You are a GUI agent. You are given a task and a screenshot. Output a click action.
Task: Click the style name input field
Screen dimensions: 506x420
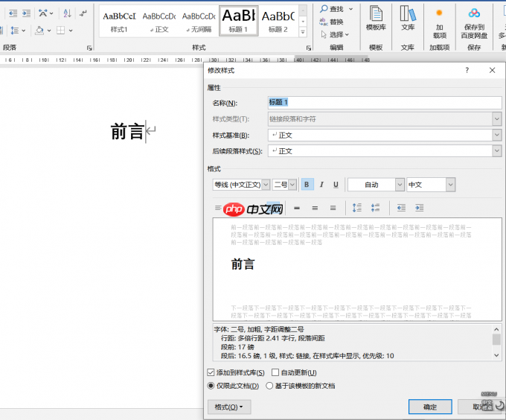coord(385,102)
